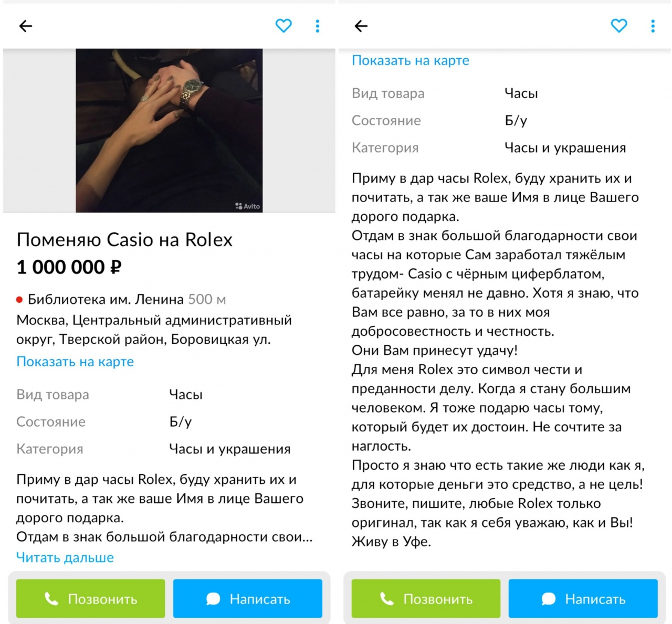Tap the back arrow on the left screen
The width and height of the screenshot is (672, 624).
click(26, 26)
